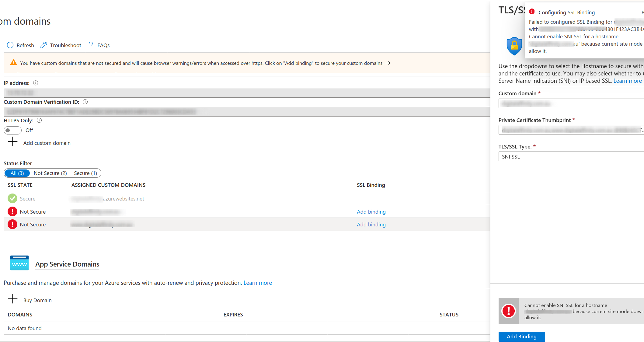Select the Not Secure (2) filter
The height and width of the screenshot is (342, 644).
point(50,173)
